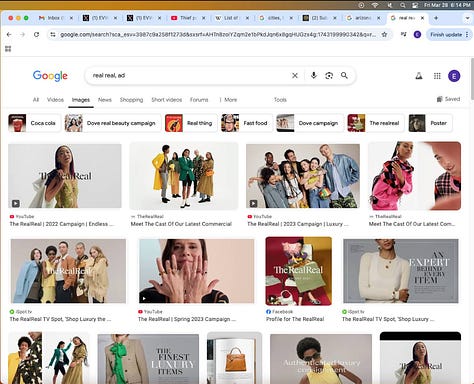The image size is (474, 384).
Task: Click the page vertical scrollbar
Action: pyautogui.click(x=472, y=79)
